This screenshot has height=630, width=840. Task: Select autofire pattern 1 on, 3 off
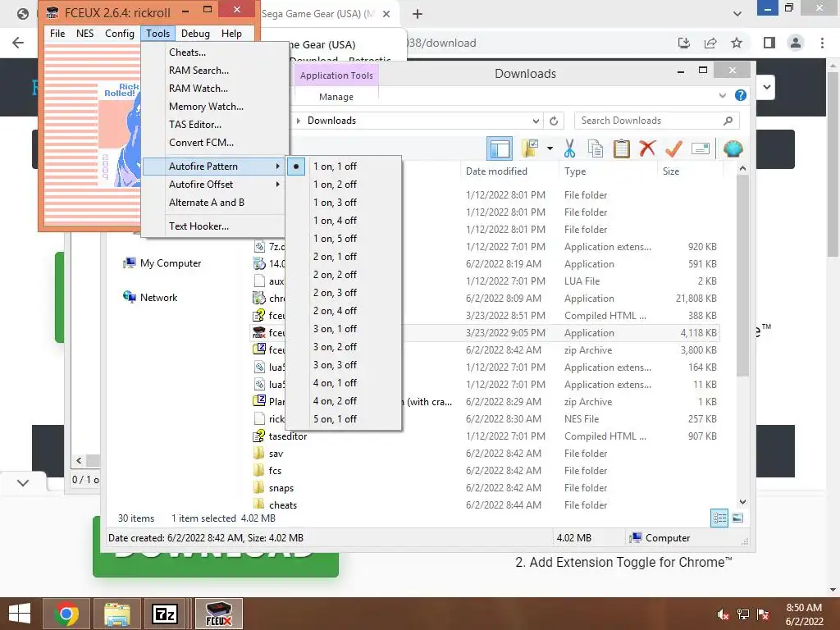344,203
